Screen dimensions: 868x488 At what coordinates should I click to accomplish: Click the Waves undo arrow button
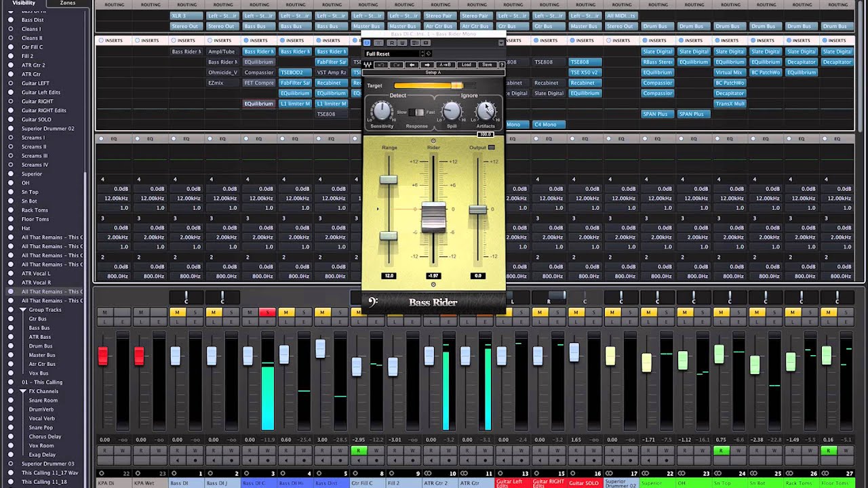tap(381, 65)
